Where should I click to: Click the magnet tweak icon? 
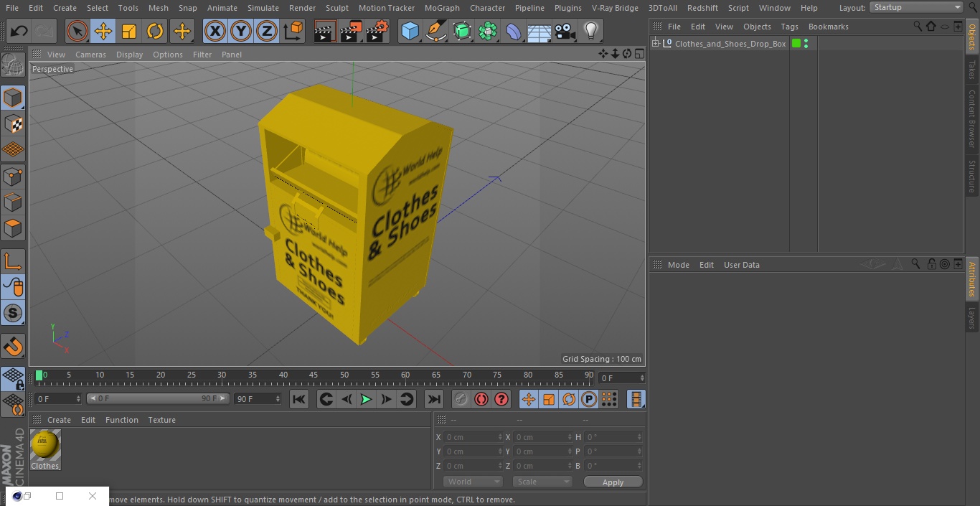pyautogui.click(x=13, y=346)
